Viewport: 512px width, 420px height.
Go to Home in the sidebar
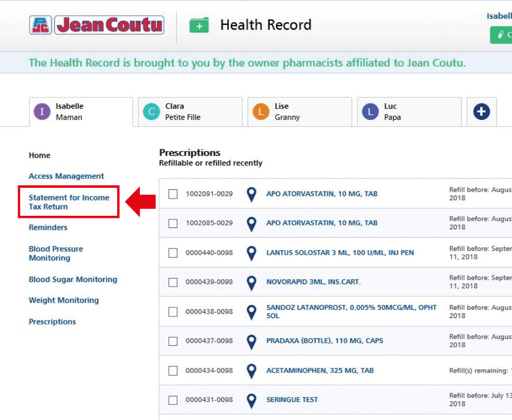click(x=40, y=155)
